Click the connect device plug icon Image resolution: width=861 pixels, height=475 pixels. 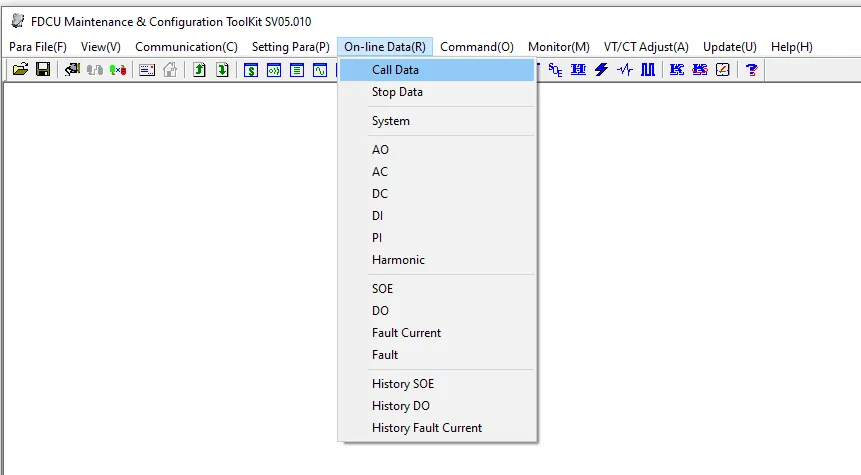pyautogui.click(x=72, y=70)
